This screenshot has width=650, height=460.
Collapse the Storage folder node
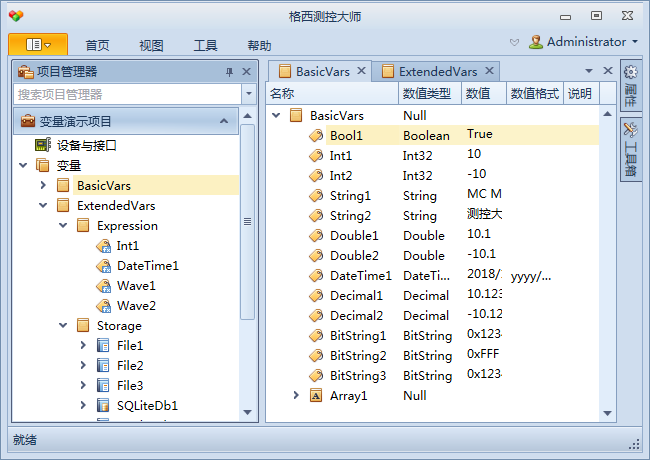[x=63, y=325]
